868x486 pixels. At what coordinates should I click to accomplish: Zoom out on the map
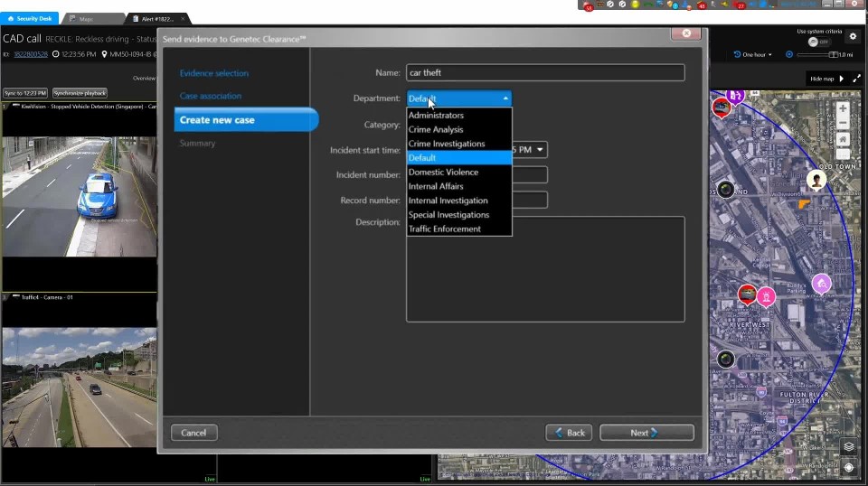[x=843, y=123]
